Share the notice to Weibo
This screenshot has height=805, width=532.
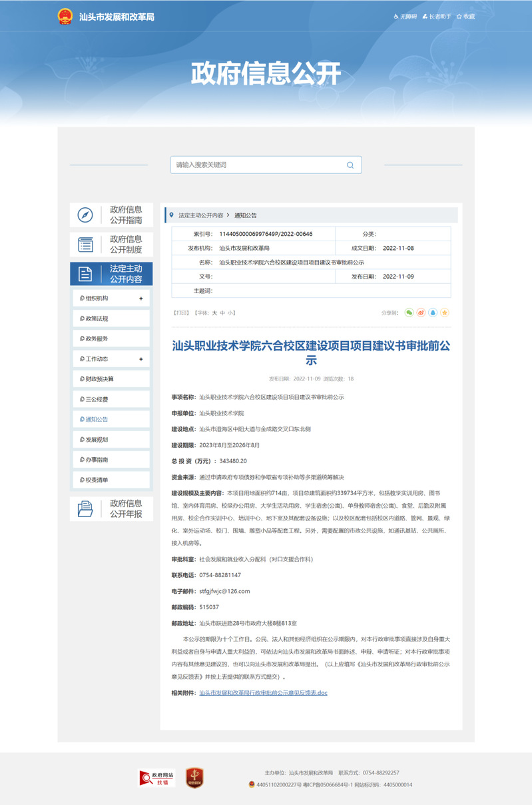[421, 313]
